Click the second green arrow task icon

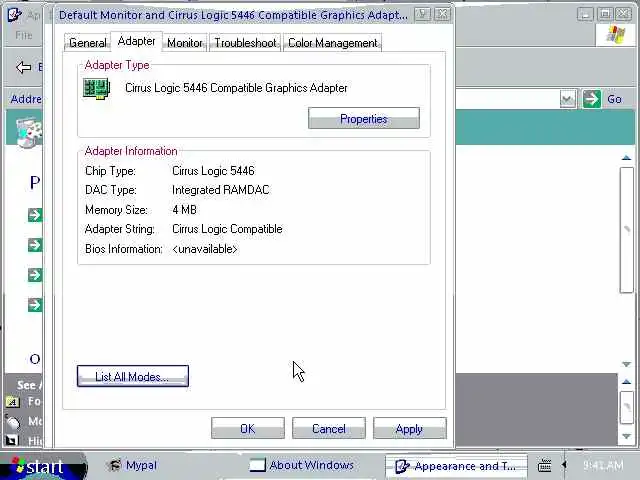point(35,245)
